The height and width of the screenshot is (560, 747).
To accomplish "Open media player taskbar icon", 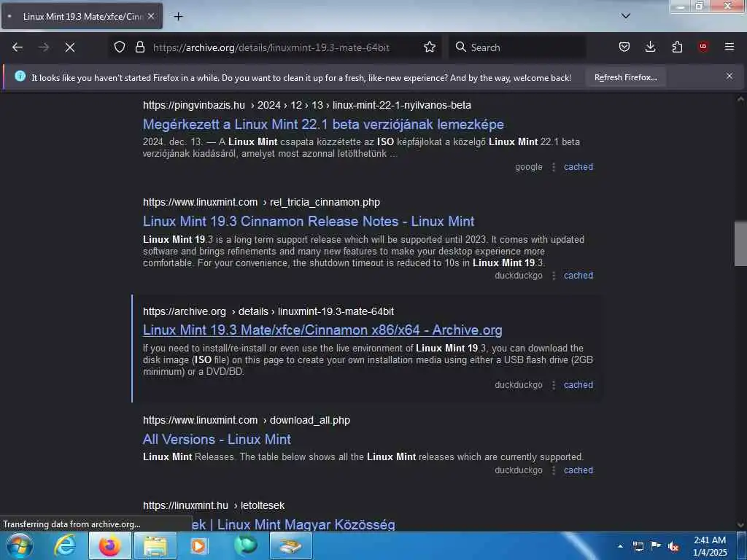I will pyautogui.click(x=199, y=545).
